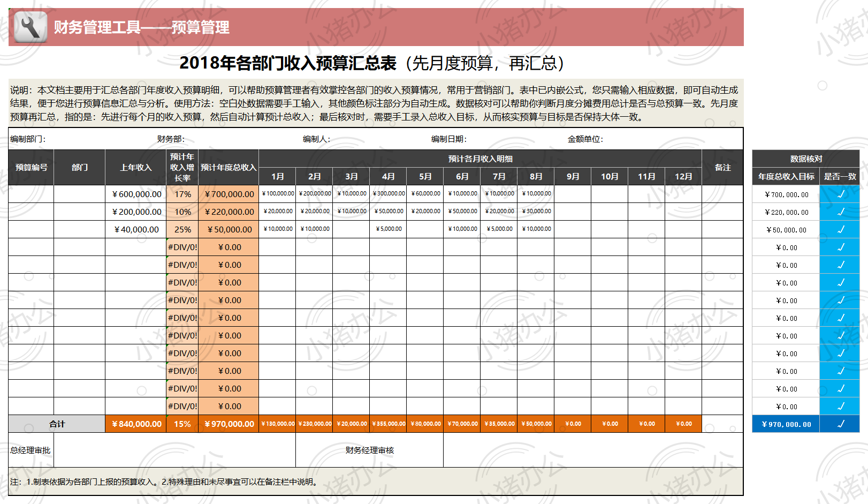The width and height of the screenshot is (868, 504).
Task: Select the 预计各月收入明细 merged header
Action: [x=481, y=159]
